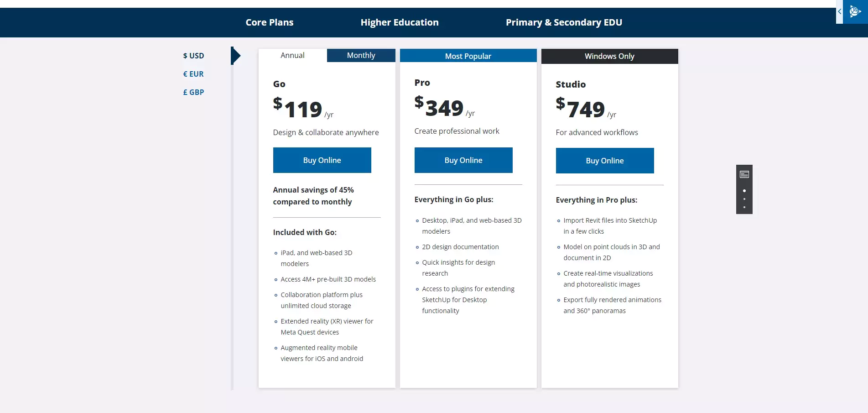Switch billing to Monthly

coord(361,55)
